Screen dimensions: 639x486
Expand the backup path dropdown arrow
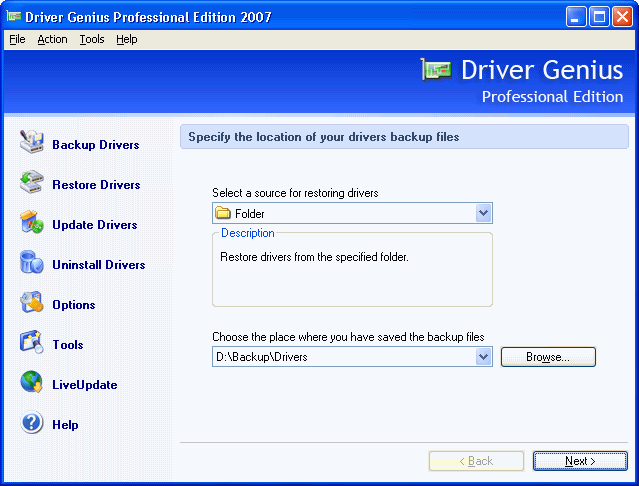tap(484, 357)
